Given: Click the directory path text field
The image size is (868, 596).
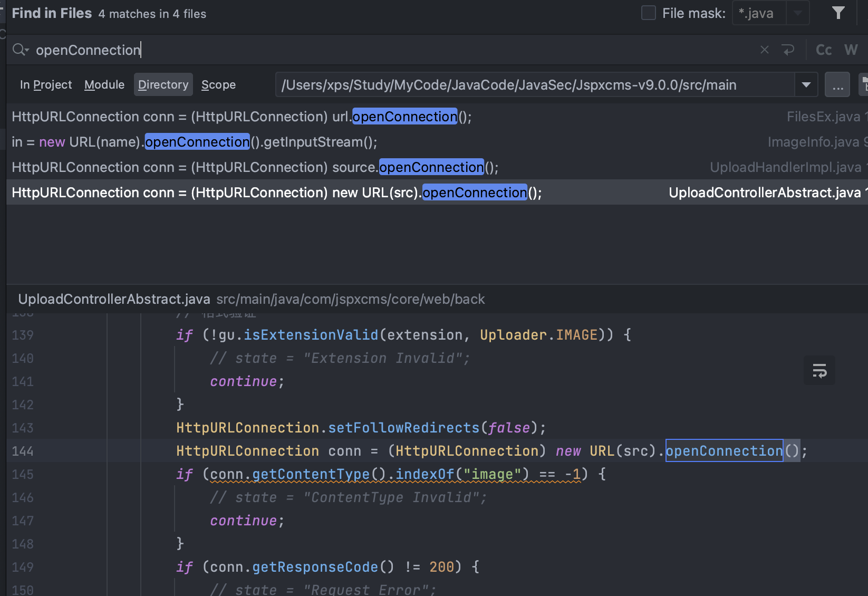Looking at the screenshot, I should pyautogui.click(x=533, y=85).
